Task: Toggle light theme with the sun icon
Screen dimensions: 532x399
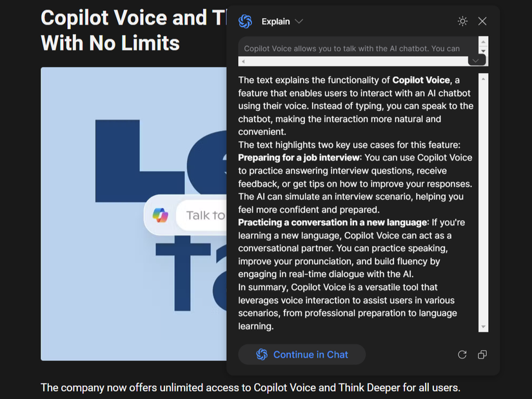Action: coord(462,21)
